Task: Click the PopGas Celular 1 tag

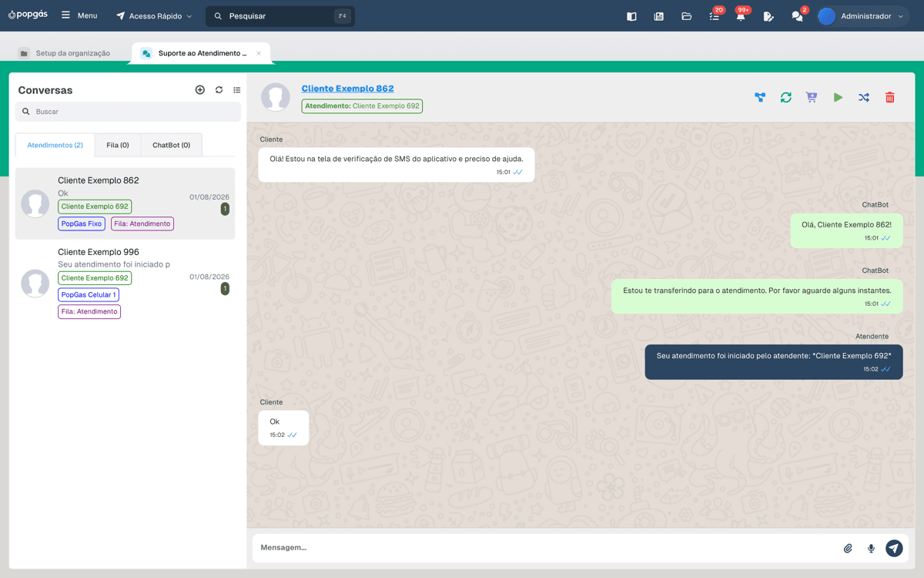Action: coord(89,294)
